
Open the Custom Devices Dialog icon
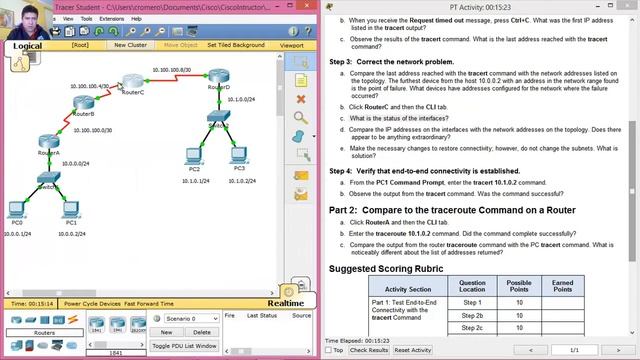(x=192, y=31)
